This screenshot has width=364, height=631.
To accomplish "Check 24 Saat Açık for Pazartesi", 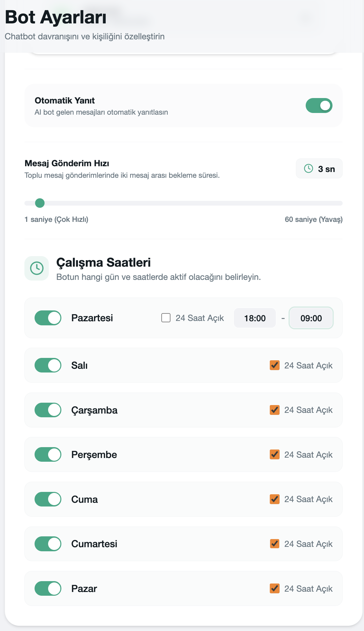I will (166, 318).
